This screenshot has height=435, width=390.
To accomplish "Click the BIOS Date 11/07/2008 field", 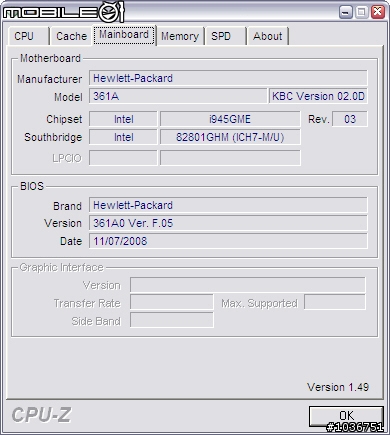I will [228, 241].
